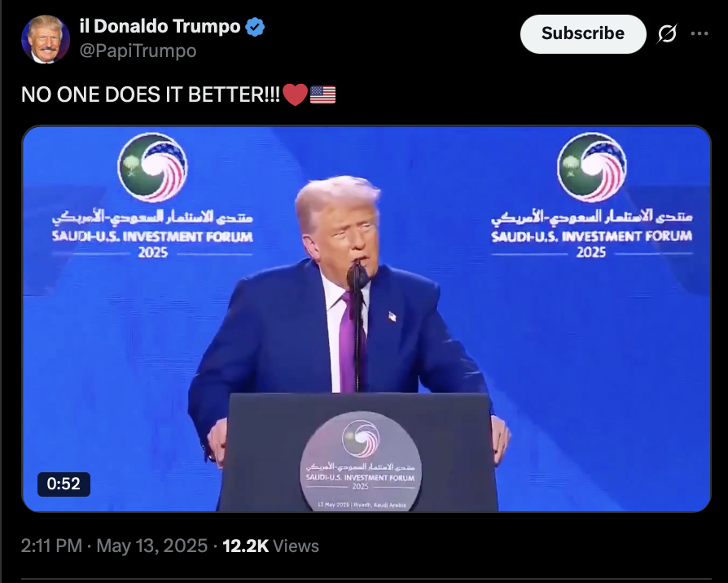
Task: Select the NO ONE DOES IT BETTER text
Action: [151, 94]
